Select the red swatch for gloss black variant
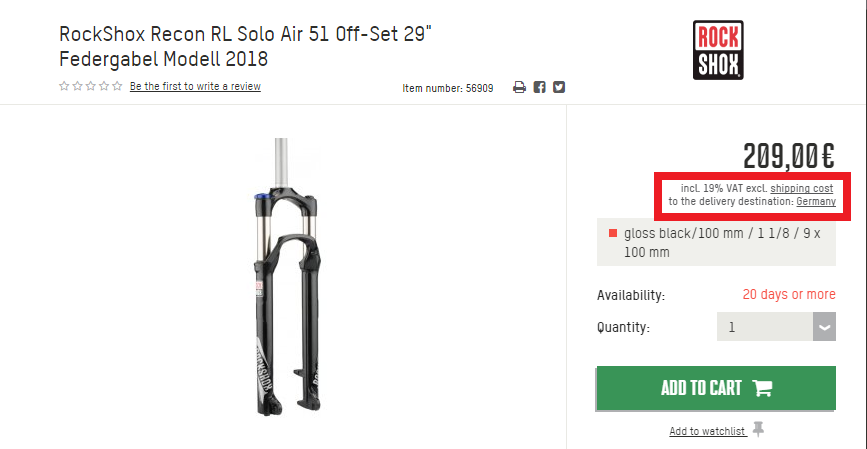867x449 pixels. pos(612,234)
